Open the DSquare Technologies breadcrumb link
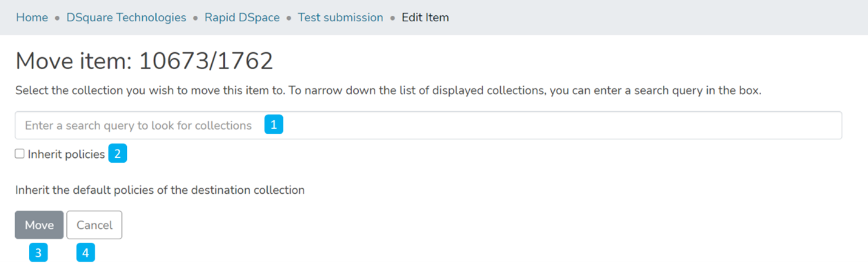This screenshot has height=269, width=868. (x=126, y=18)
